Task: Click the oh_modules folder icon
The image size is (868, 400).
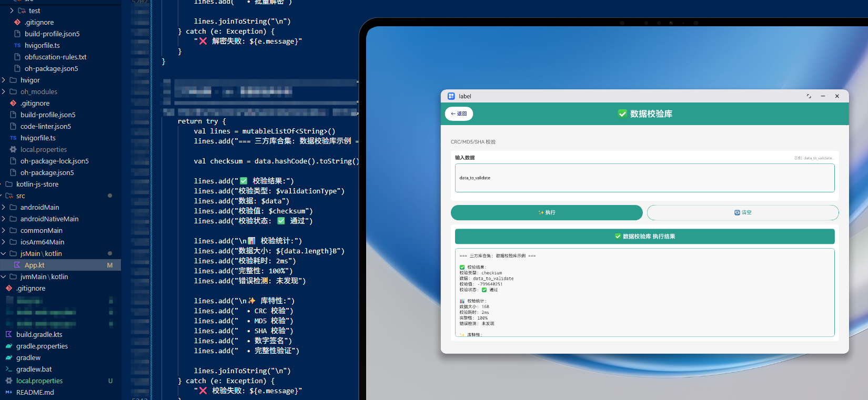Action: 13,91
